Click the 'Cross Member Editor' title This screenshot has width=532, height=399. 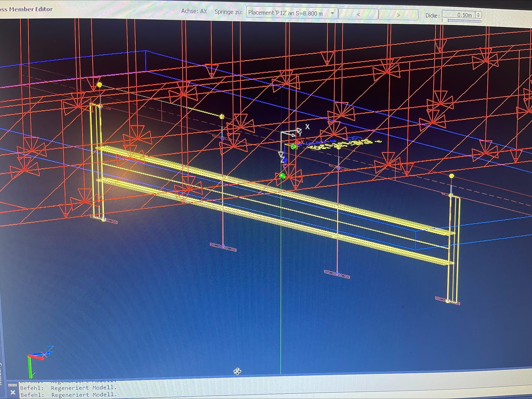[x=26, y=9]
